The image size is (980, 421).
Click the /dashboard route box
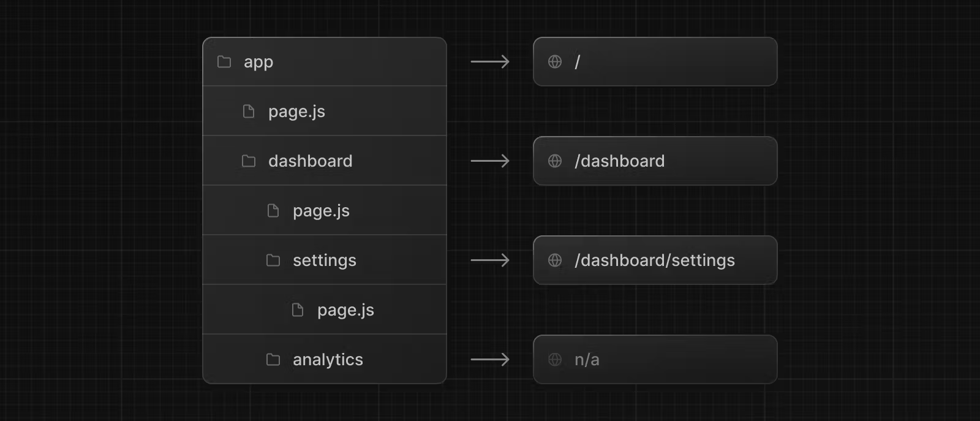coord(655,161)
